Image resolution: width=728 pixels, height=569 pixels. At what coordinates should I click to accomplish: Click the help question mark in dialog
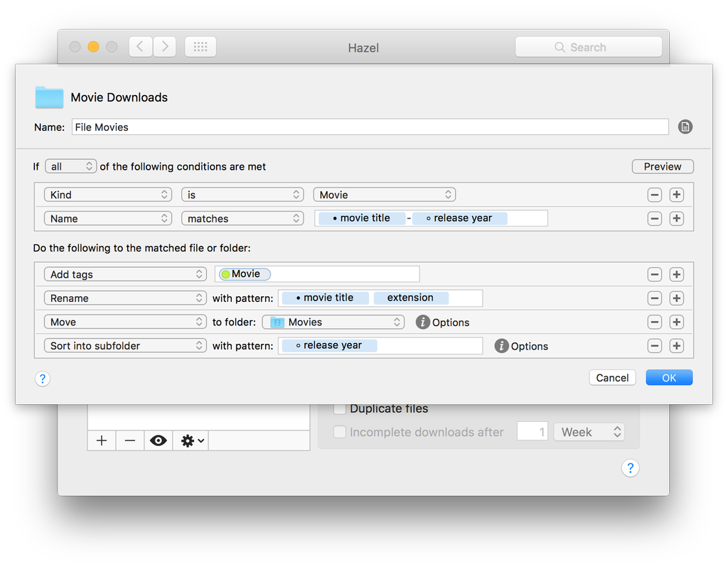[x=42, y=379]
